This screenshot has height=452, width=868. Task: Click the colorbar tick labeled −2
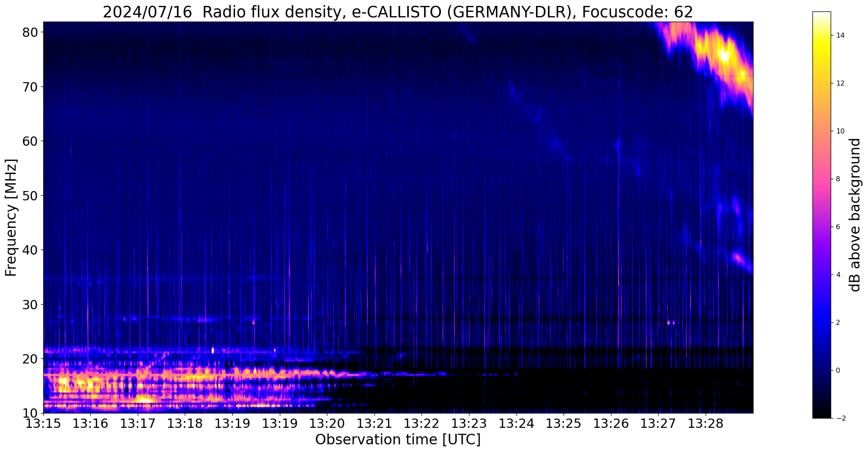pos(840,419)
